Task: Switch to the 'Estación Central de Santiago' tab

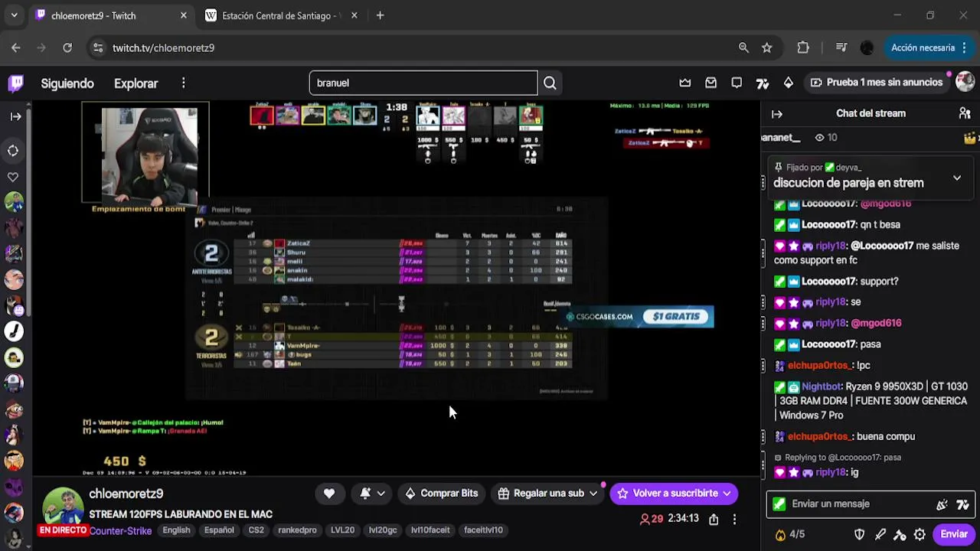Action: [282, 15]
